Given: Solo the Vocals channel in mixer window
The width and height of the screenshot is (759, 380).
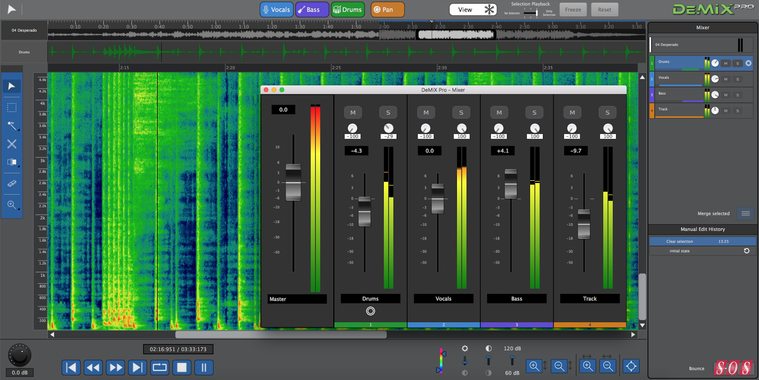Looking at the screenshot, I should tap(461, 113).
